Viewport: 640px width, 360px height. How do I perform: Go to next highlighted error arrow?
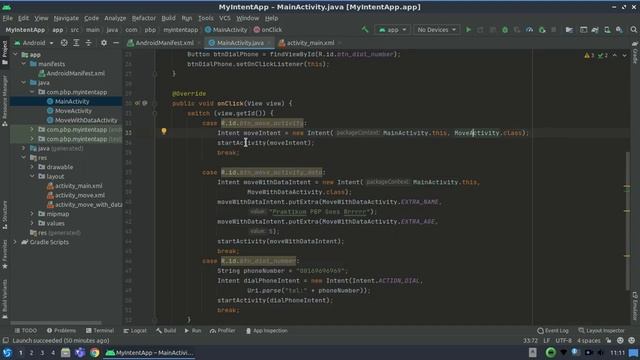pyautogui.click(x=624, y=55)
